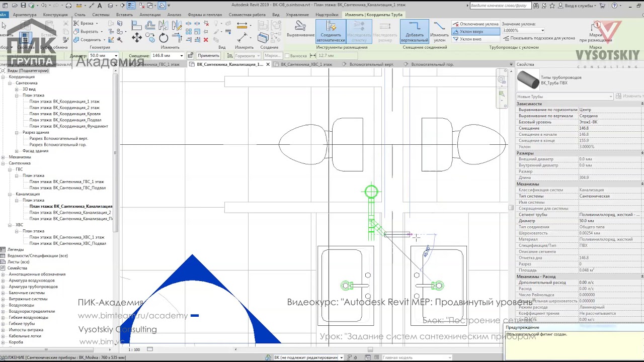Select План этажа: ВК_Сантехника_ХВС_Подвал
This screenshot has height=362, width=644.
coord(67,243)
